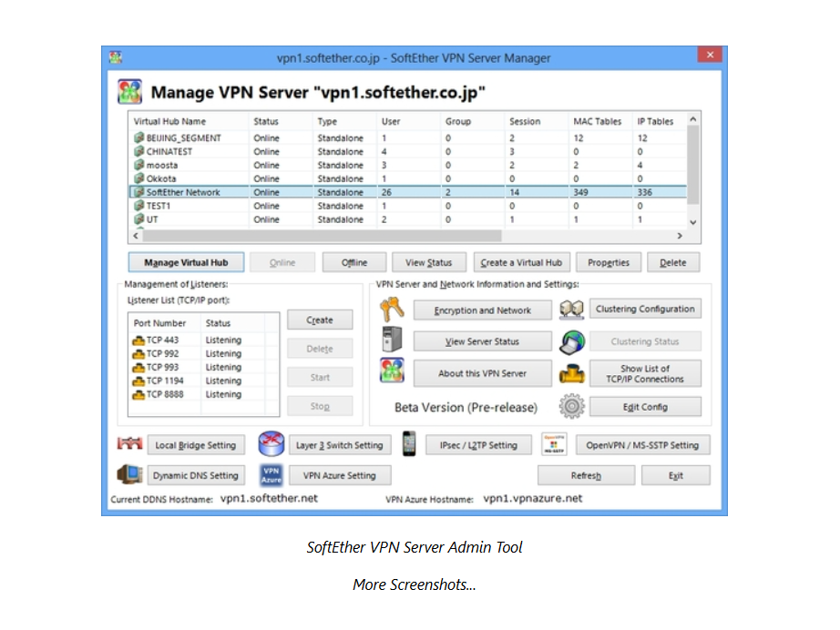The image size is (840, 630).
Task: Click the pipe icon beside TCP/IP Connections
Action: click(571, 373)
